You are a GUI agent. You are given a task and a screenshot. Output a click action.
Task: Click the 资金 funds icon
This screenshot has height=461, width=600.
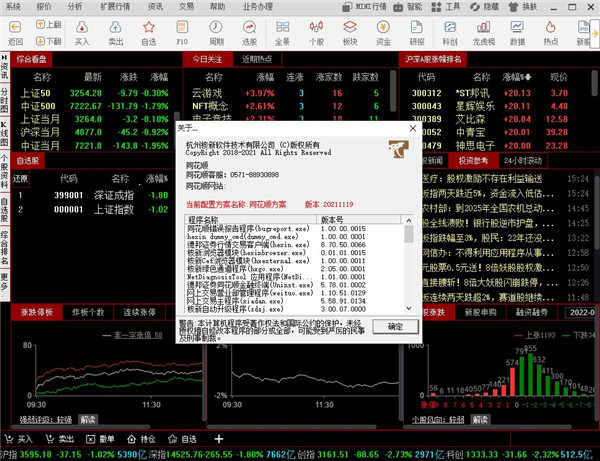[383, 27]
